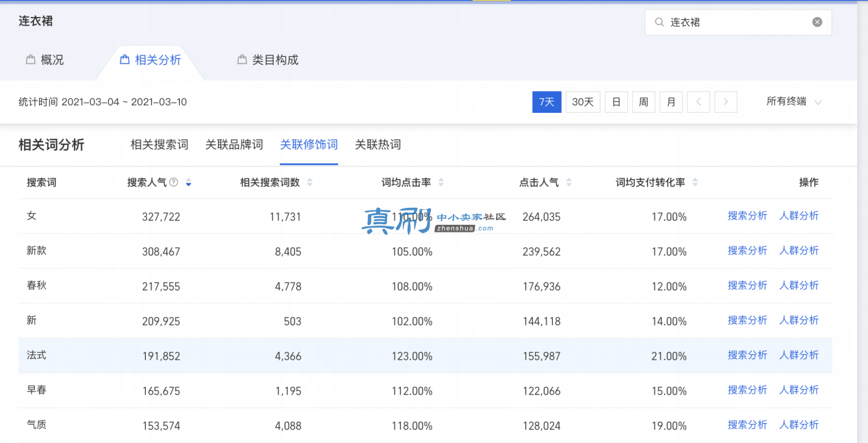This screenshot has height=443, width=868.
Task: Open 人群分析 for the 新 row
Action: tap(799, 321)
